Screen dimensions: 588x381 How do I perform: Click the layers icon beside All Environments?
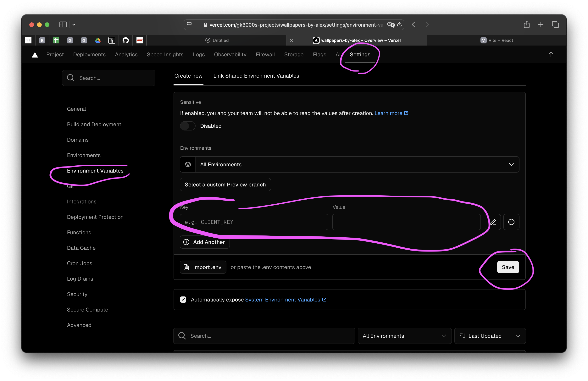[x=188, y=164]
